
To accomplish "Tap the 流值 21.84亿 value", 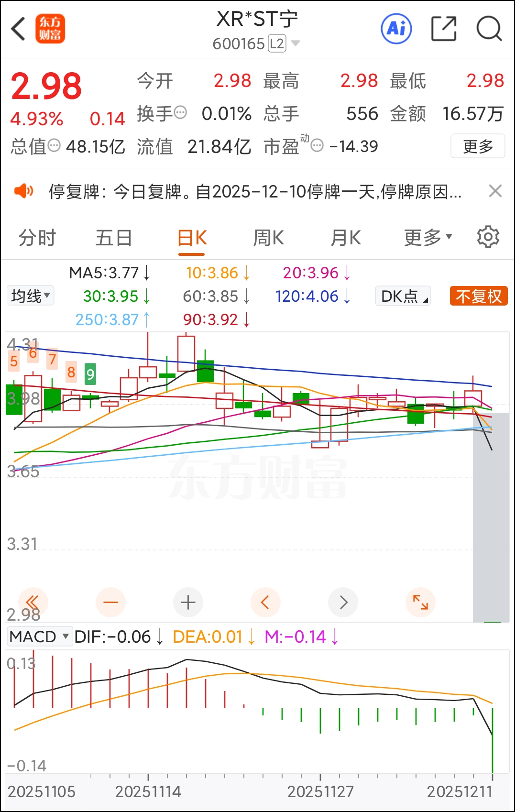I will pos(219,146).
